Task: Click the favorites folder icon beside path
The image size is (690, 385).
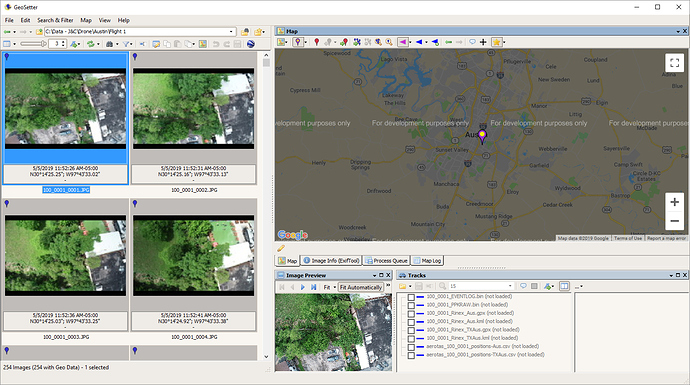Action: click(258, 32)
